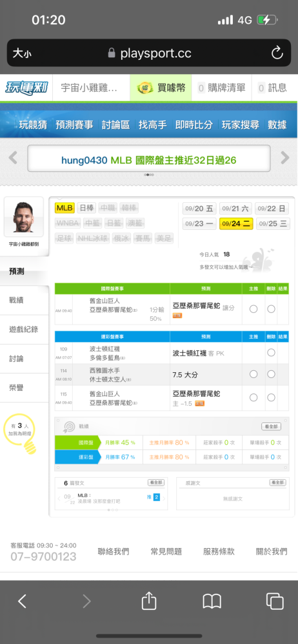Choose date 09/22 日

tap(272, 209)
